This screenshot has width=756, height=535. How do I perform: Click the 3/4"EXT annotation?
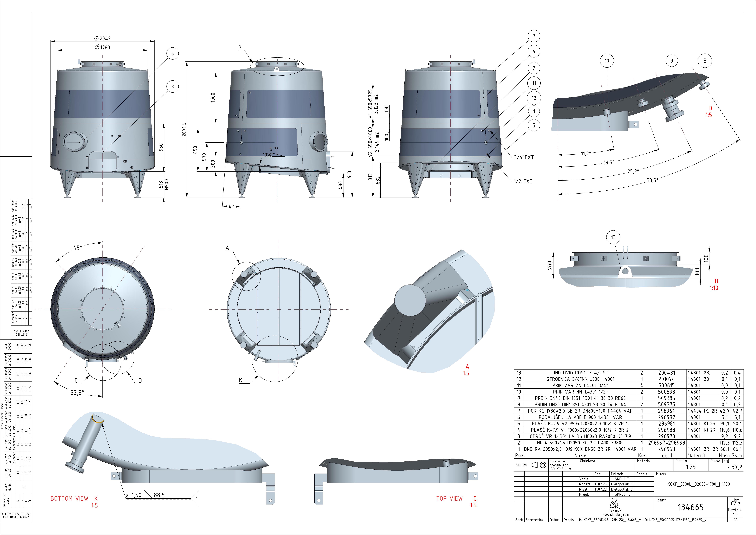524,158
